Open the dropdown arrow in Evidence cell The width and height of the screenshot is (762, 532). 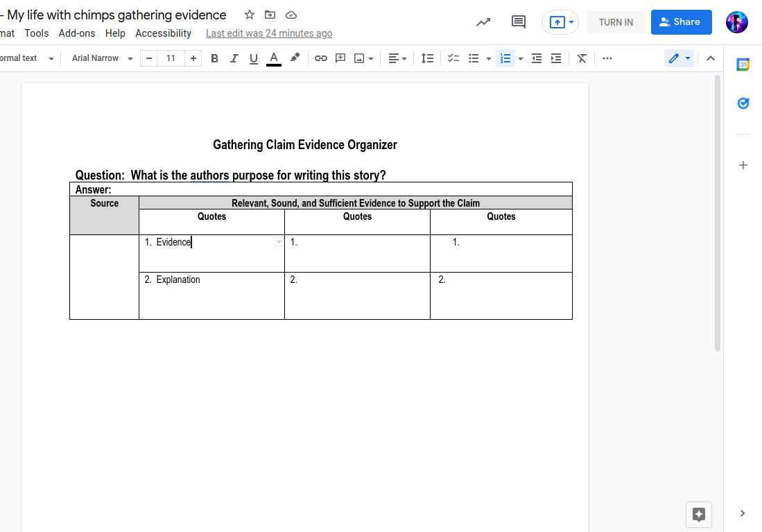pyautogui.click(x=279, y=241)
